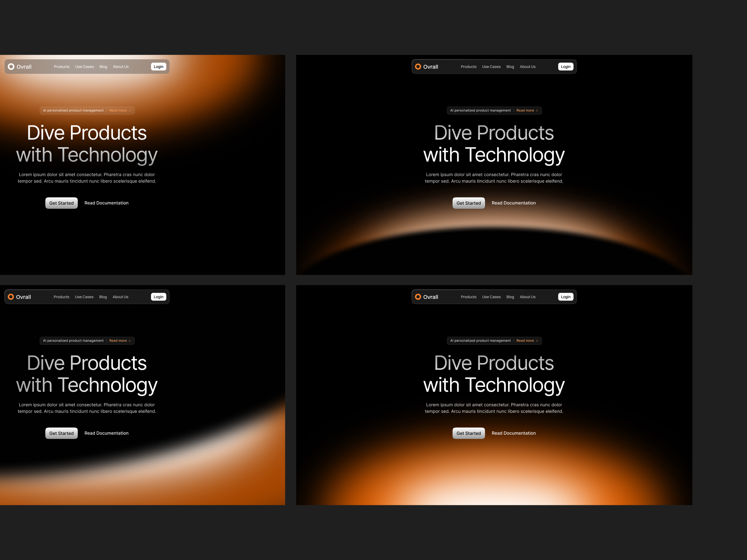This screenshot has height=560, width=747.
Task: Open Use Cases in the top-left mockup navbar
Action: pyautogui.click(x=84, y=67)
